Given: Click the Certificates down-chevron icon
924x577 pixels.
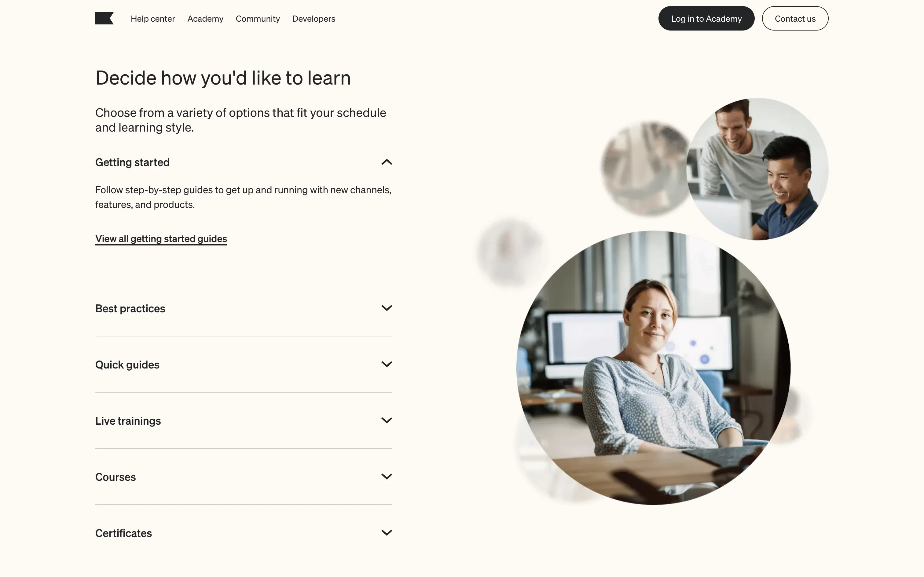Looking at the screenshot, I should click(x=387, y=532).
